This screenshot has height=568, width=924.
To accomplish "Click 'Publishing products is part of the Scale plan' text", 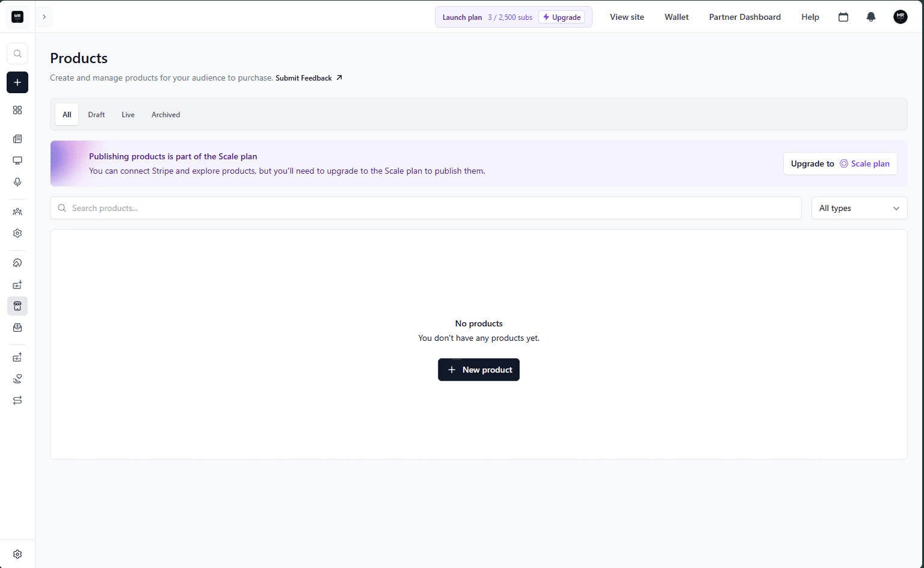I will (173, 156).
